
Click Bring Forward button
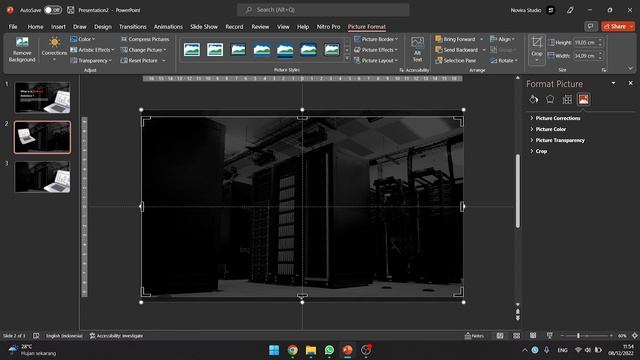(x=456, y=39)
